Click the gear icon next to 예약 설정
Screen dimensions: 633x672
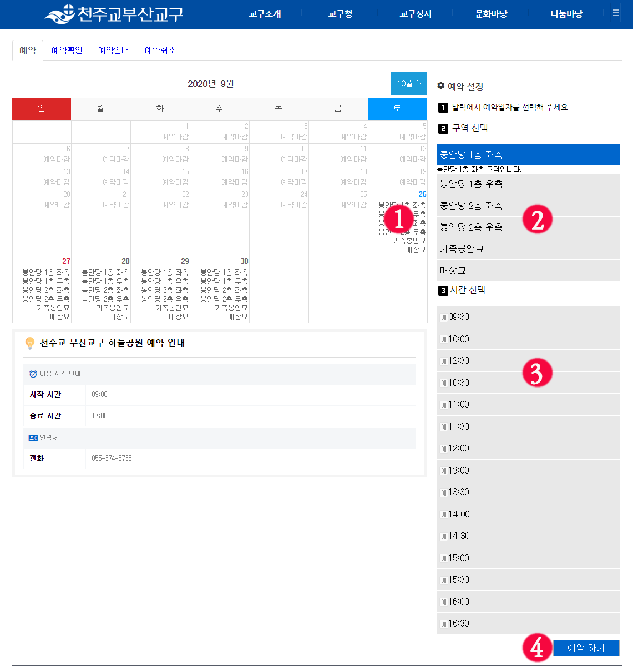click(441, 86)
